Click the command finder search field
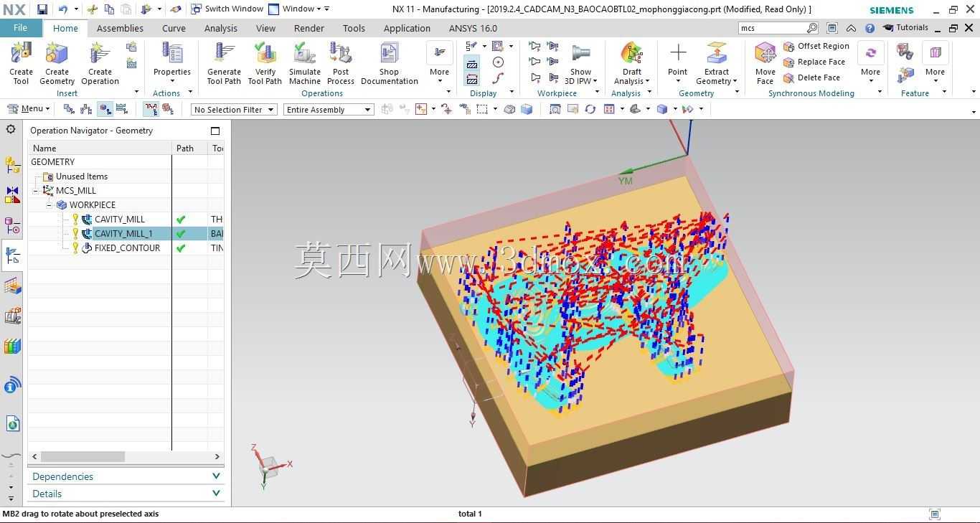 [773, 28]
